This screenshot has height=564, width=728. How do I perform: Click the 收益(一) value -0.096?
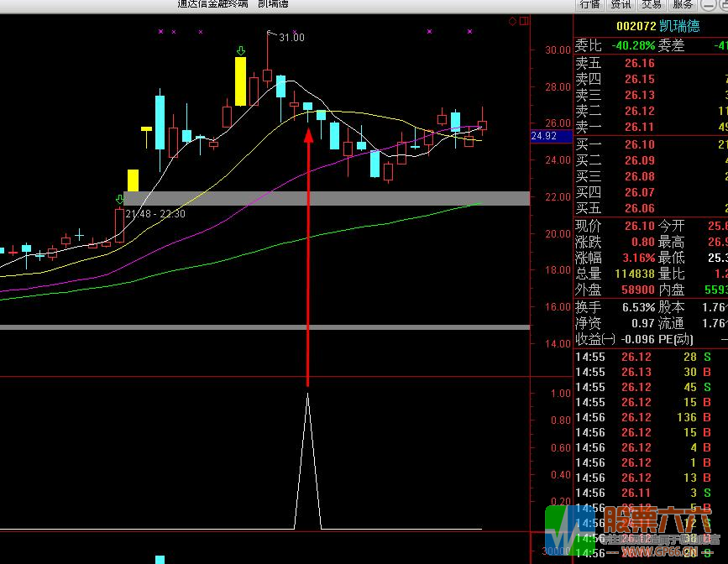[638, 339]
